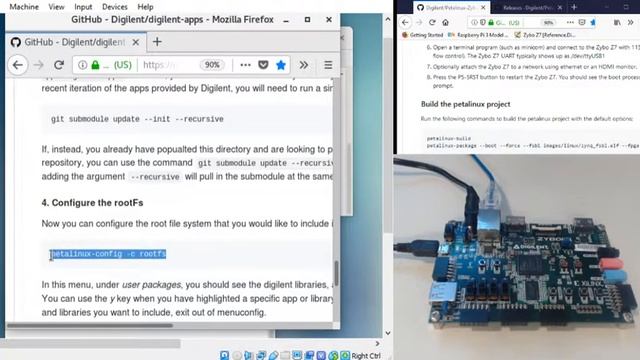640x360 pixels.
Task: Click the VM window scroll down arrow
Action: [x=388, y=333]
